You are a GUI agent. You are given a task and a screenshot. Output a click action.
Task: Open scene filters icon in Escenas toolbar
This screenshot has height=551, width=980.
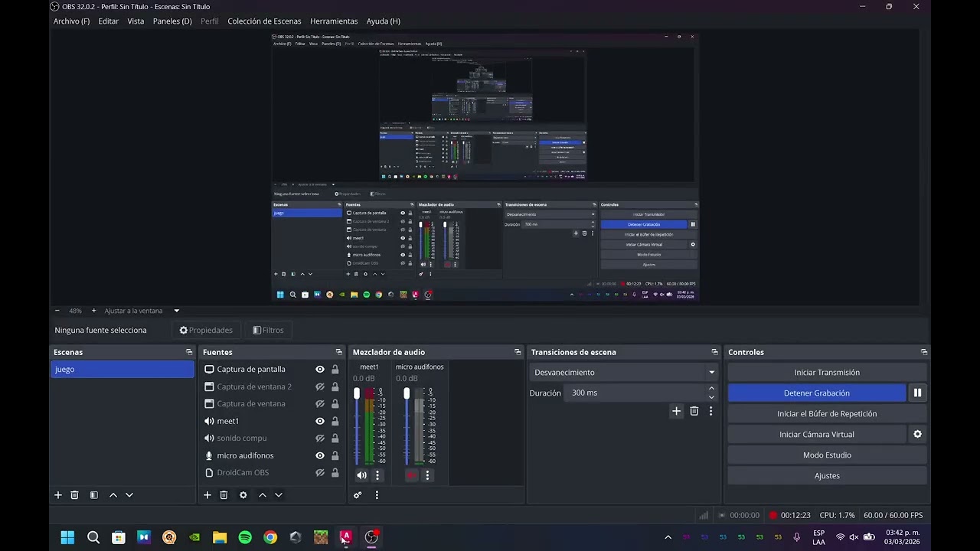click(x=93, y=495)
